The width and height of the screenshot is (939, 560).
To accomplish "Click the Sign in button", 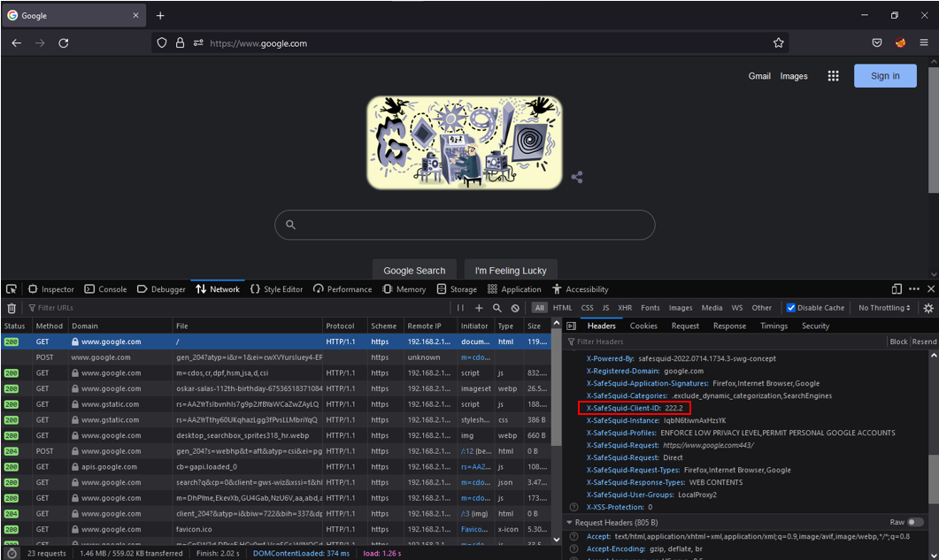I will coord(885,76).
